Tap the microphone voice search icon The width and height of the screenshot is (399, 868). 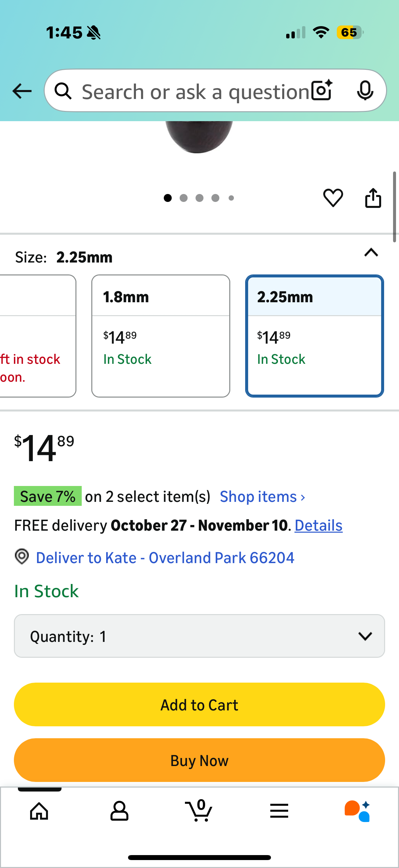pos(365,90)
